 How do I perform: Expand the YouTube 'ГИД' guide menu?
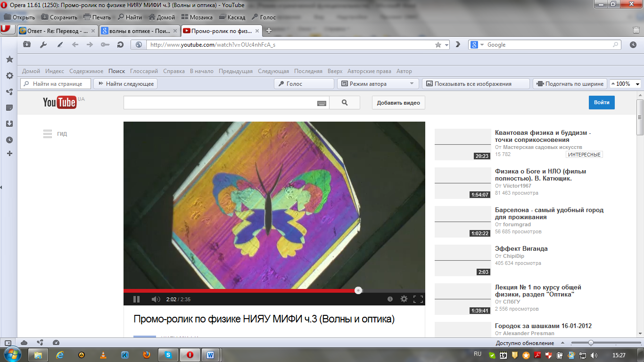[x=55, y=134]
